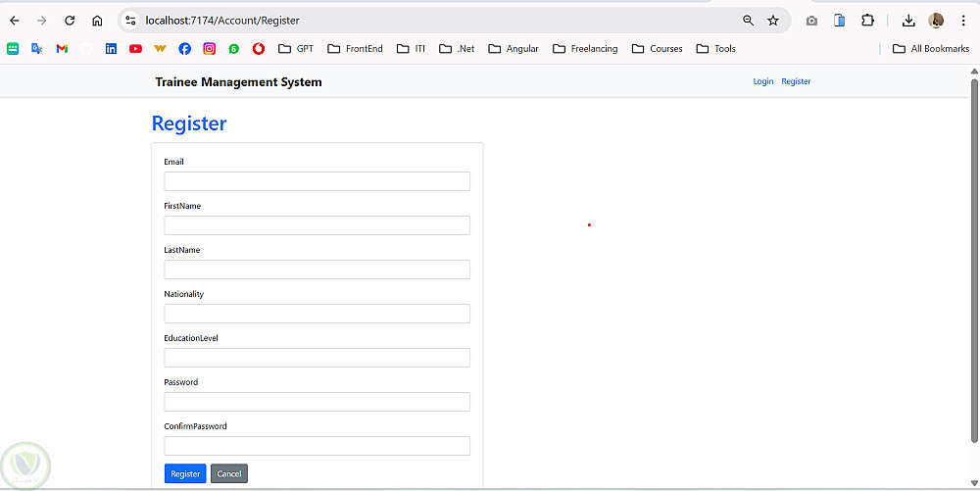Image resolution: width=980 pixels, height=491 pixels.
Task: Submit the form with the blue Register button
Action: coord(185,473)
